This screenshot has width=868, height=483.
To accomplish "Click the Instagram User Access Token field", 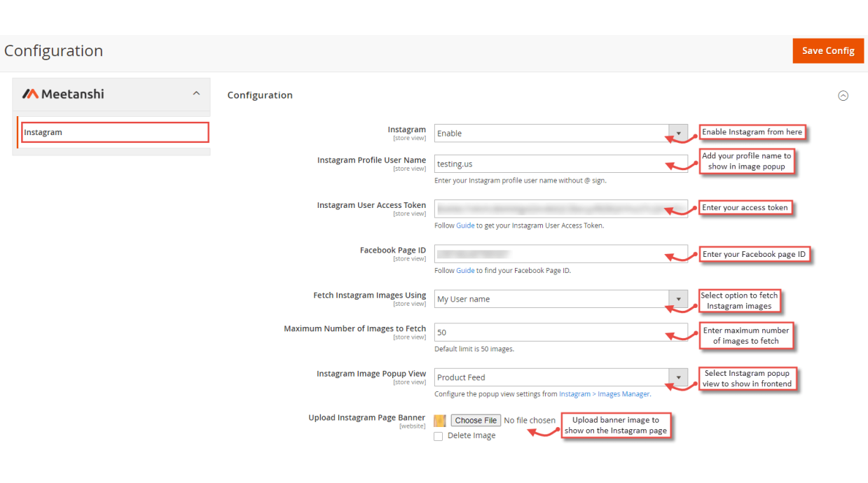I will coord(560,209).
